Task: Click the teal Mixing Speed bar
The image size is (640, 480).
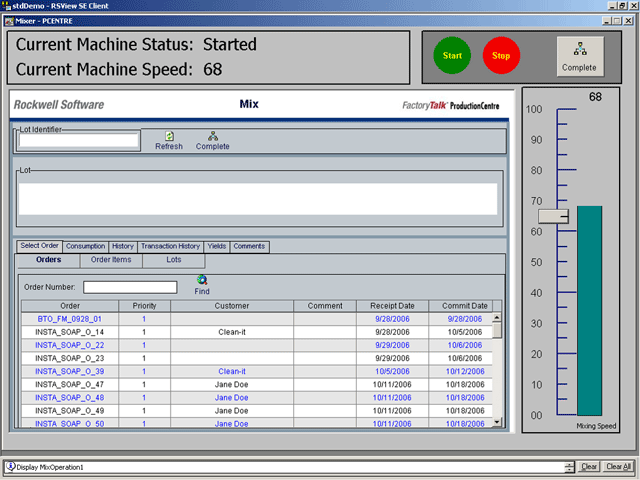Action: (589, 311)
